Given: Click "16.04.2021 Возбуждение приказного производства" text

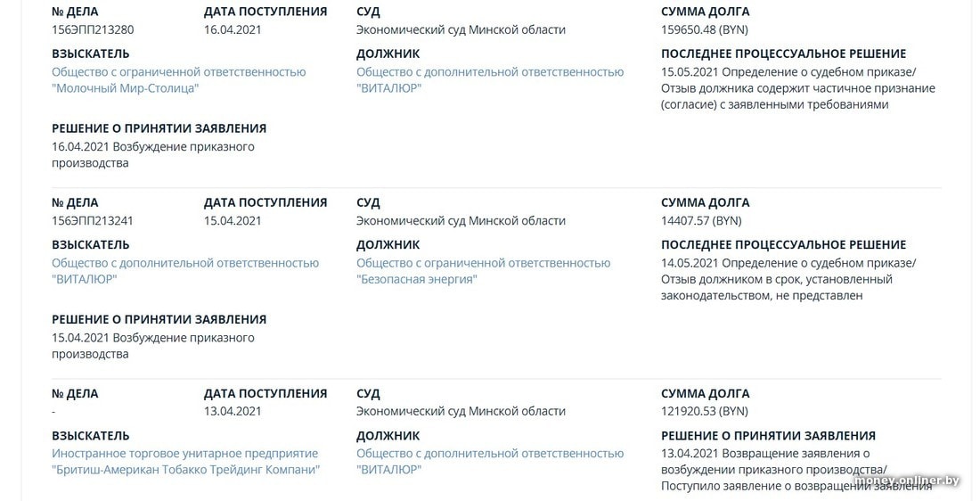Looking at the screenshot, I should click(152, 154).
